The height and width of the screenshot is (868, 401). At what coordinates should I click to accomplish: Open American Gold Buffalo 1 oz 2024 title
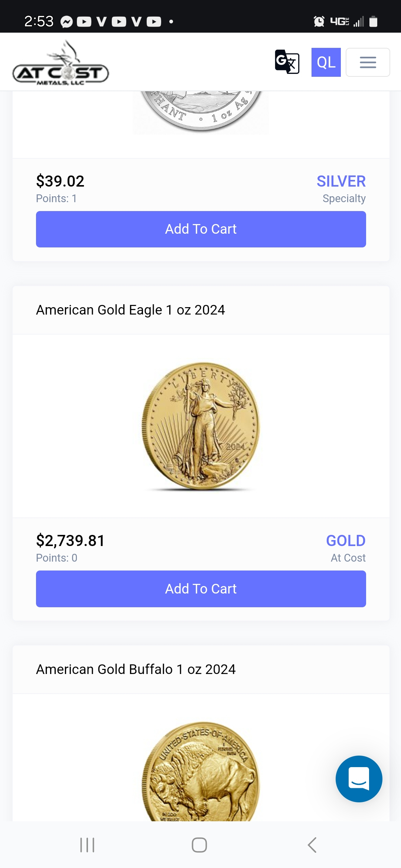tap(136, 669)
